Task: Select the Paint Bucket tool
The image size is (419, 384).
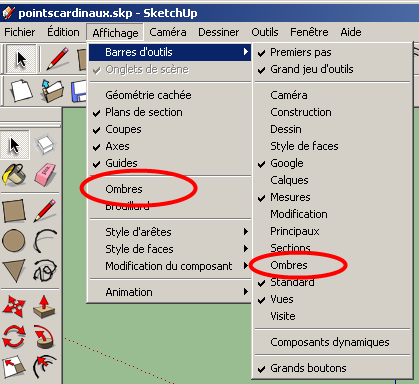Action: click(14, 174)
